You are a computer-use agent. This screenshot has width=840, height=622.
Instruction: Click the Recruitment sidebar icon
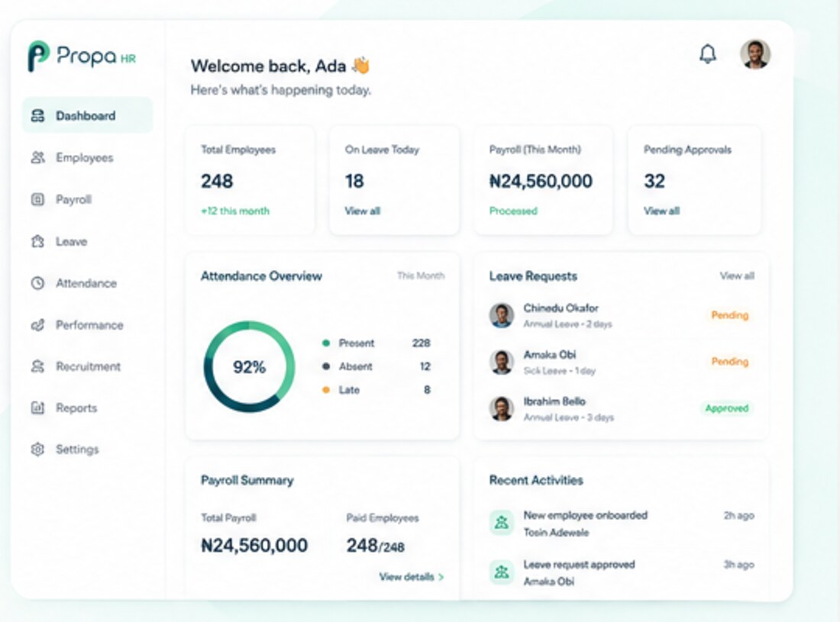(37, 366)
